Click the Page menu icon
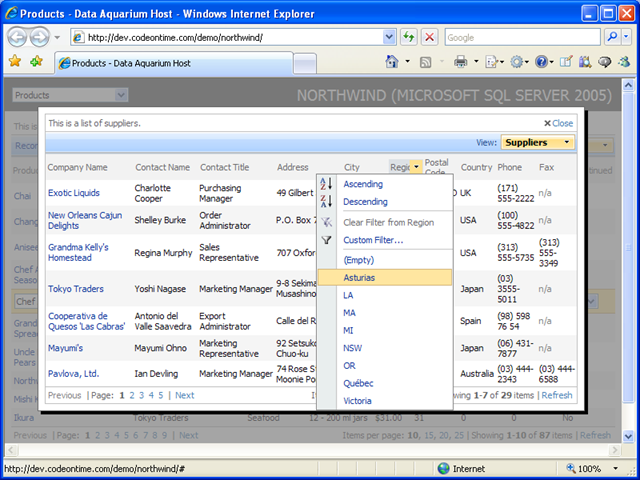 coord(491,62)
